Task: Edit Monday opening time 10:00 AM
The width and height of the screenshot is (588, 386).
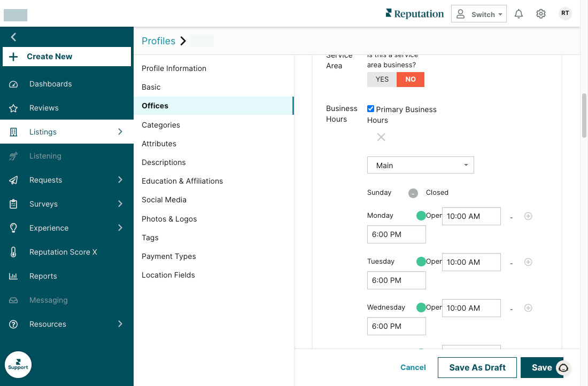Action: [x=471, y=216]
